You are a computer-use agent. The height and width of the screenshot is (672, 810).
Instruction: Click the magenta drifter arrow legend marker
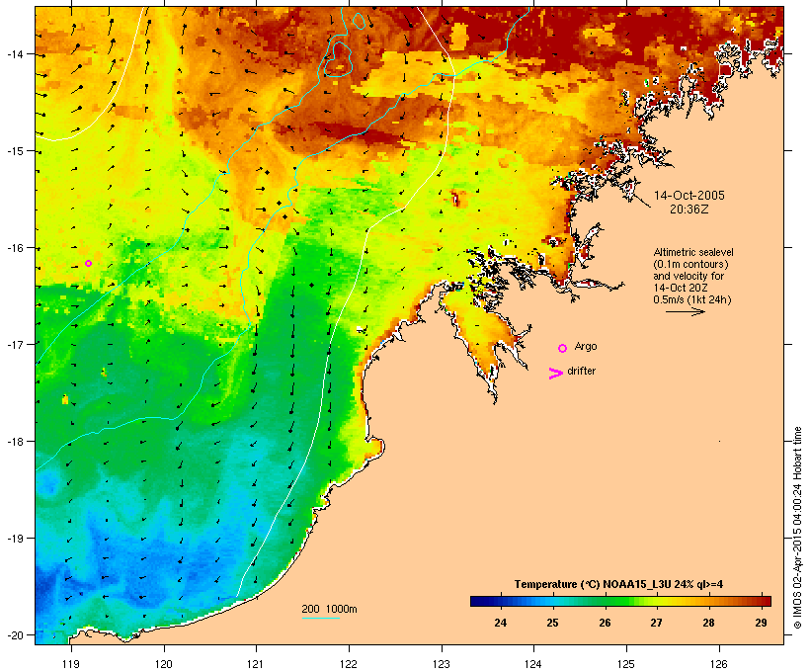tap(556, 374)
